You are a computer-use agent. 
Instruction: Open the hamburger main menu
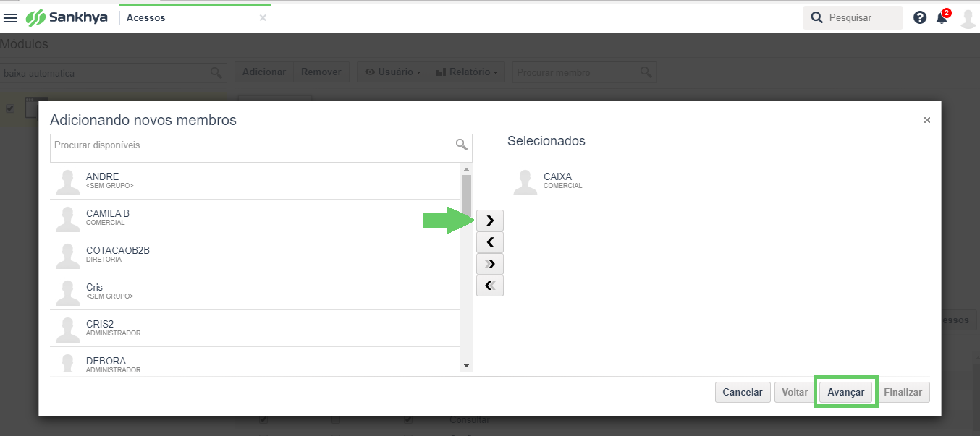(x=10, y=17)
